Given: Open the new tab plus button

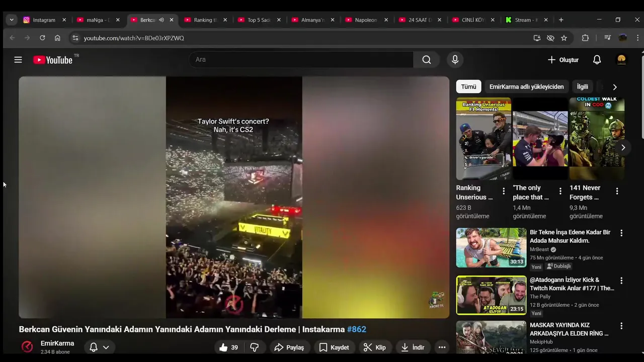Looking at the screenshot, I should [561, 20].
